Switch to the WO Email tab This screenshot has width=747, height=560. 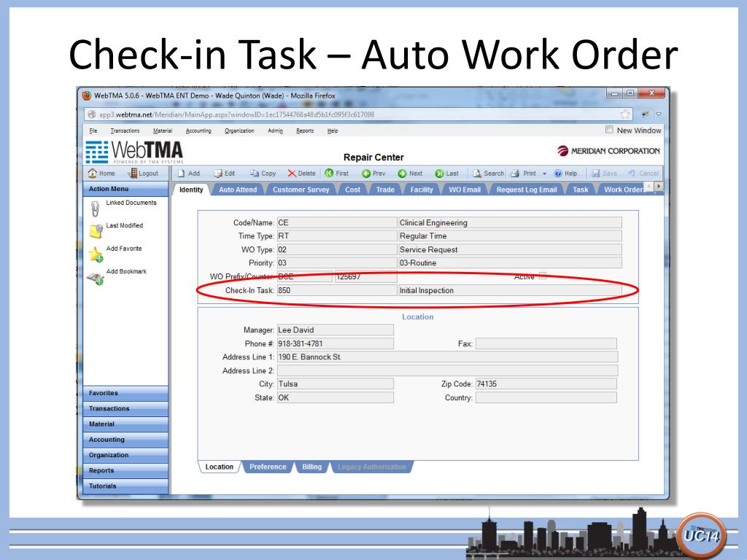pyautogui.click(x=465, y=190)
